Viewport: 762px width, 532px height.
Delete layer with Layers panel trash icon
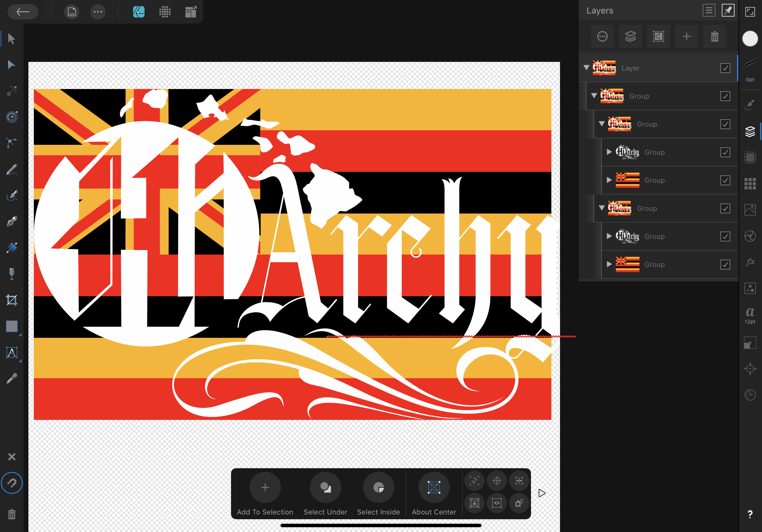(x=714, y=36)
